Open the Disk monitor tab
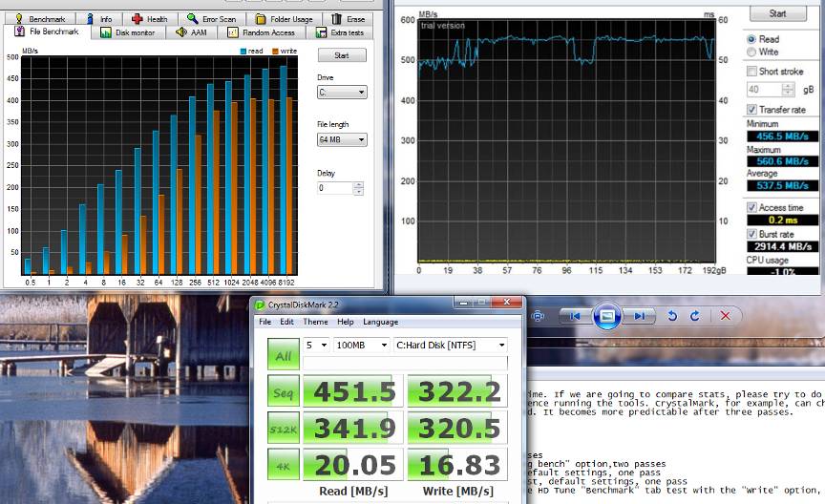Viewport: 825px width, 504px height. click(x=128, y=32)
